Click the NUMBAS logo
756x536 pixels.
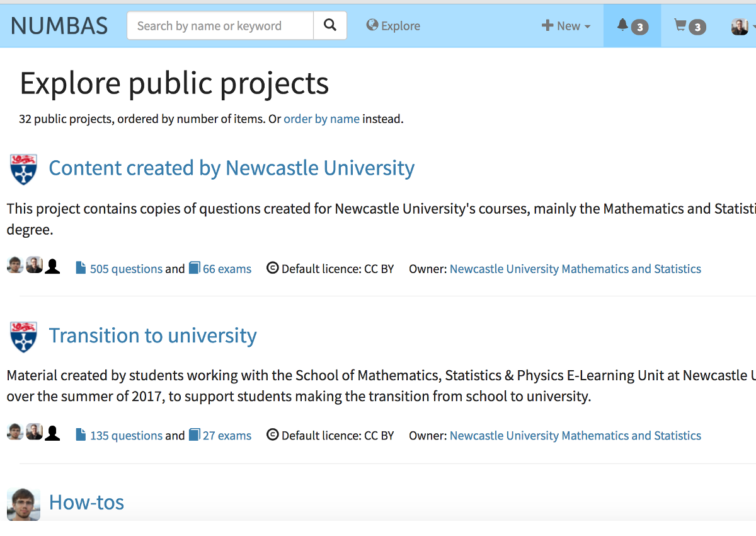coord(59,26)
